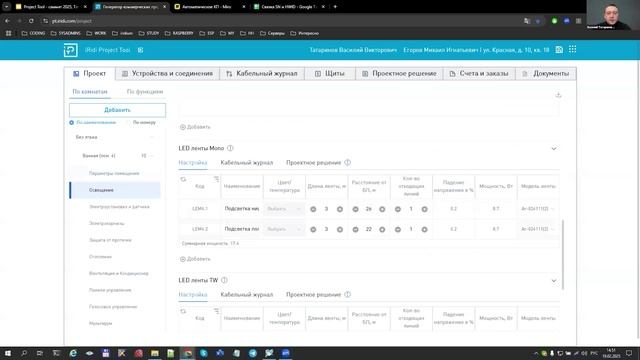Collapse the LED ленты TW section chevron
Screen dimensions: 640x360
[554, 280]
